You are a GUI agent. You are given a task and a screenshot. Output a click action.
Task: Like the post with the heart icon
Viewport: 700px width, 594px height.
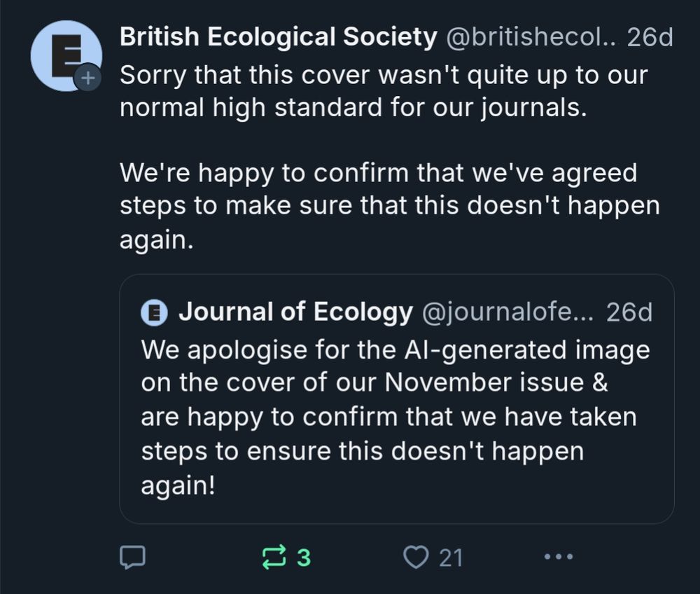416,558
